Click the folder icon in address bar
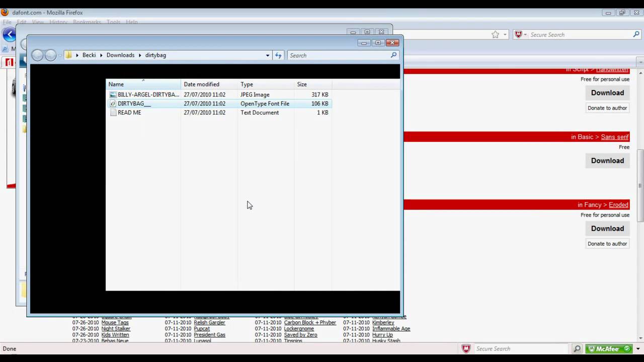Image resolution: width=644 pixels, height=362 pixels. (69, 55)
